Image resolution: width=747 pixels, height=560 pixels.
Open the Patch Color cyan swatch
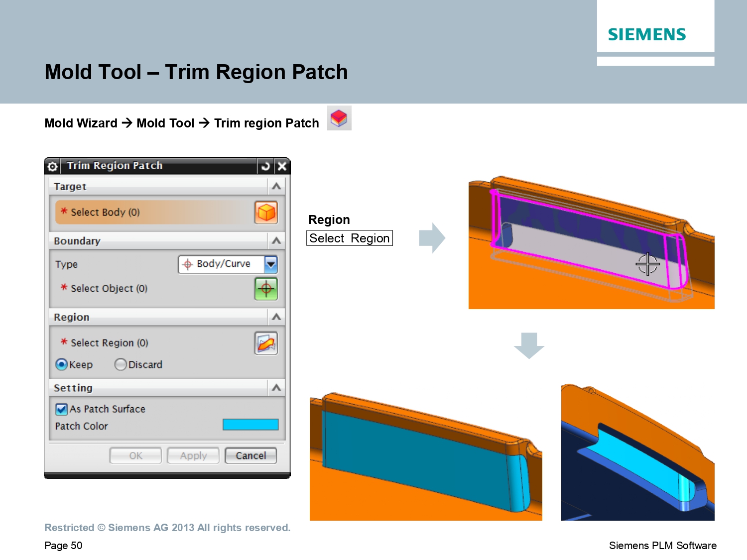250,425
